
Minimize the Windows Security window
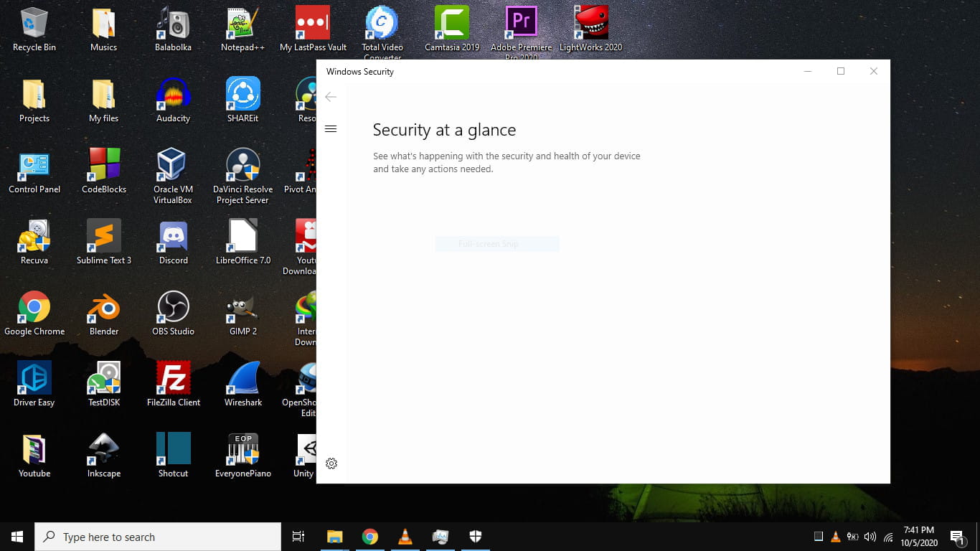click(808, 71)
